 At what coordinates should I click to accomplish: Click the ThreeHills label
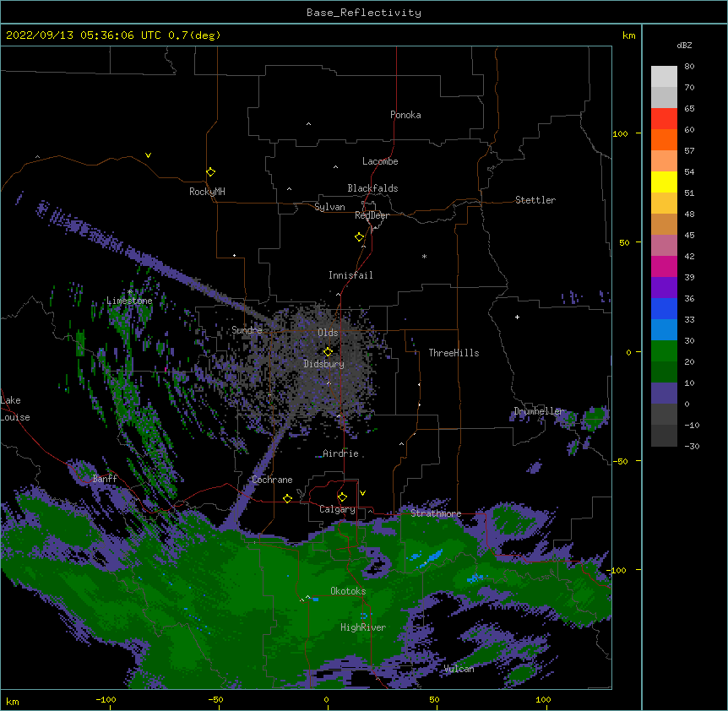click(454, 353)
